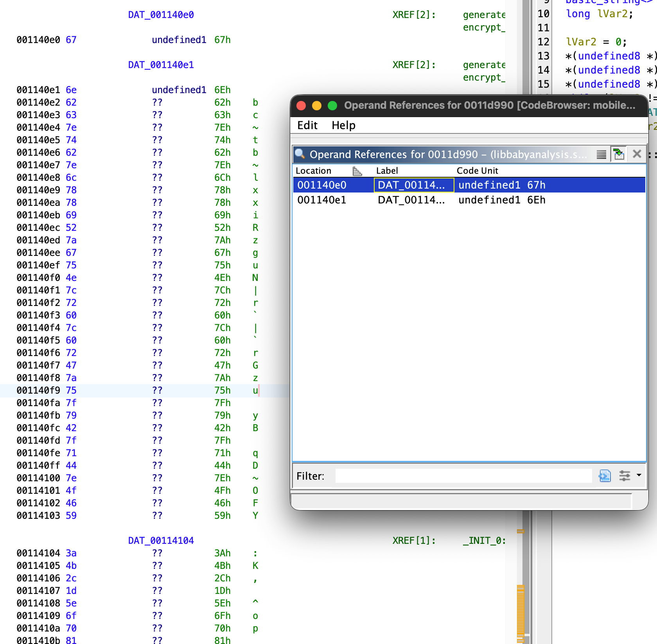The image size is (657, 644).
Task: Click in the Filter text field
Action: 463,476
